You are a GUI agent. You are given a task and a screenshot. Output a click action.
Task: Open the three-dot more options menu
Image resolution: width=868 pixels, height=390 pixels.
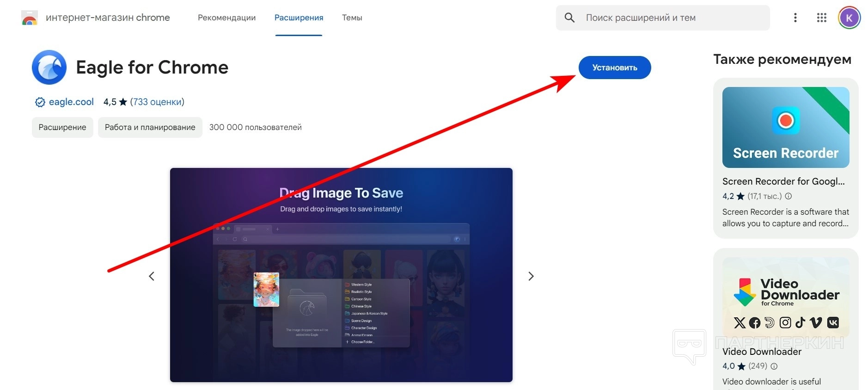point(795,18)
